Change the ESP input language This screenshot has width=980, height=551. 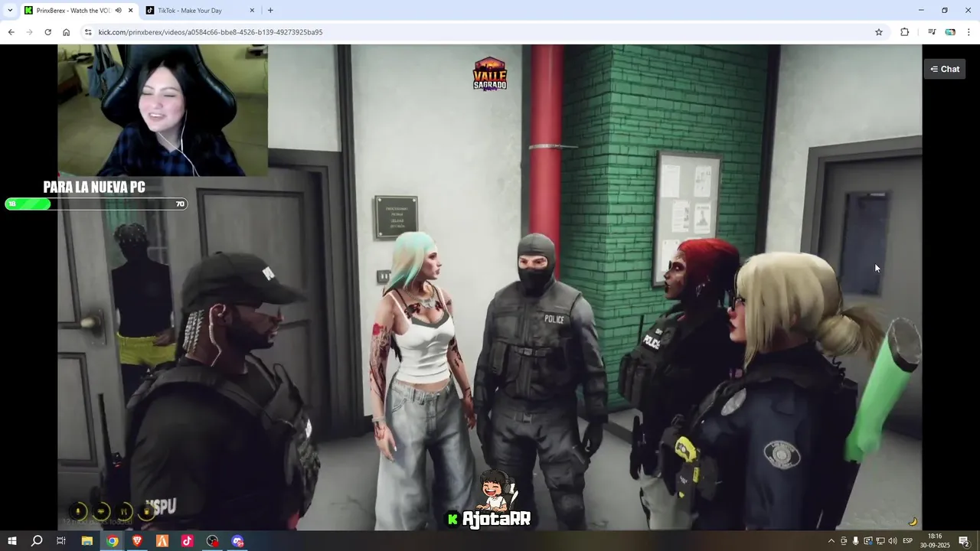[908, 541]
